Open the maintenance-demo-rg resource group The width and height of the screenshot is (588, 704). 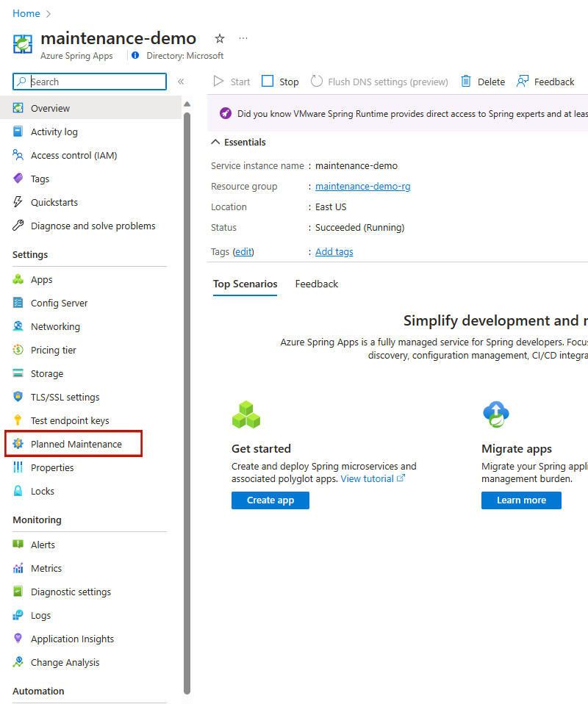tap(362, 186)
